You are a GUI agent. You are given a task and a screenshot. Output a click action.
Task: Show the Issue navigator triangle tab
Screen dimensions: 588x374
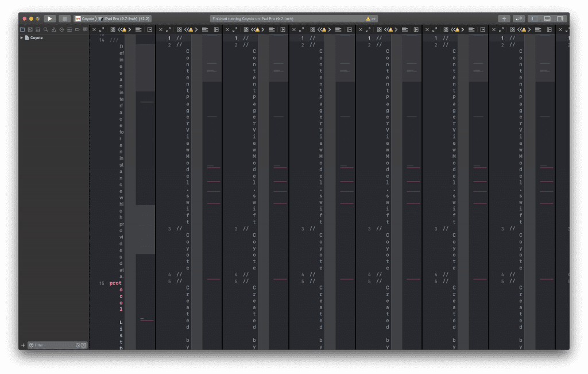[53, 29]
